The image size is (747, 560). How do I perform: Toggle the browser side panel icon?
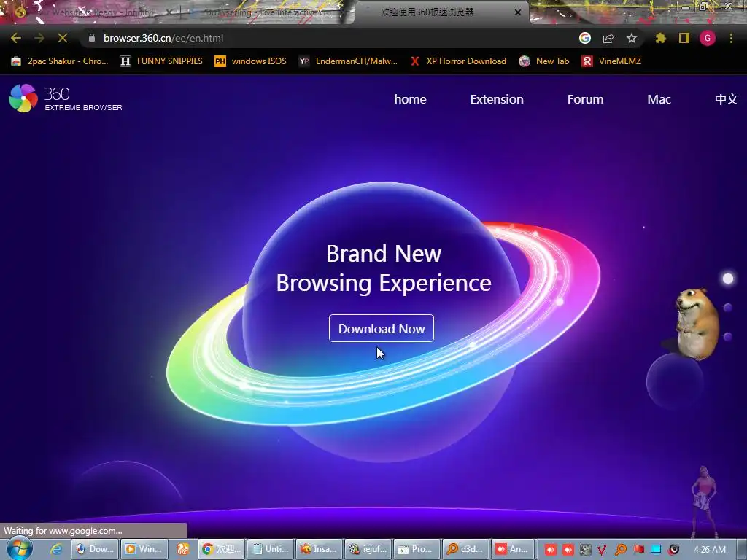[x=684, y=38]
